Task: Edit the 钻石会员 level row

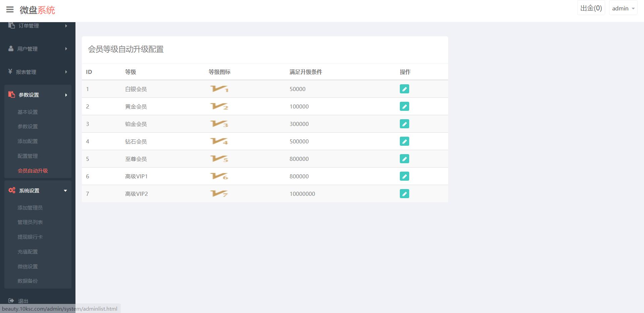Action: [404, 141]
